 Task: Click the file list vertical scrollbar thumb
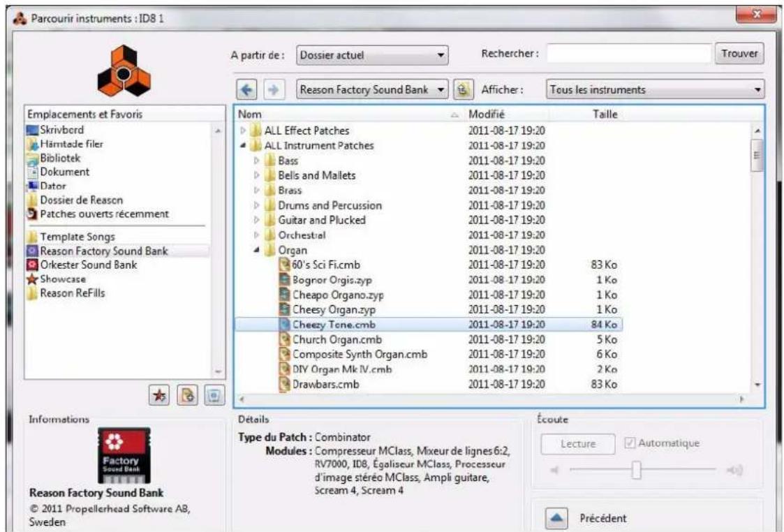pyautogui.click(x=757, y=155)
